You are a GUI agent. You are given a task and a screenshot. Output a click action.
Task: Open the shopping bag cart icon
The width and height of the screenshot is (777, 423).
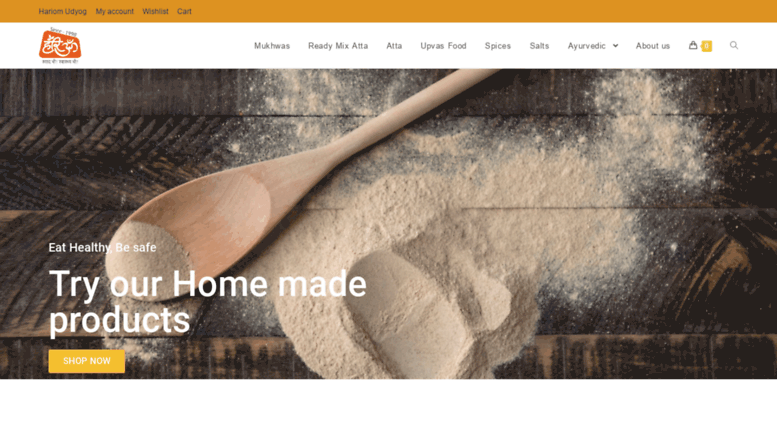(x=693, y=45)
